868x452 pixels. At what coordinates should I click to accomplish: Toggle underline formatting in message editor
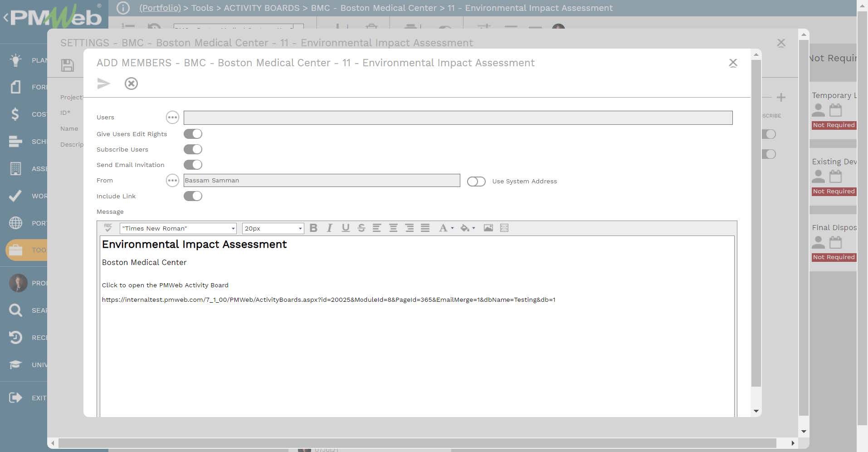pyautogui.click(x=346, y=228)
